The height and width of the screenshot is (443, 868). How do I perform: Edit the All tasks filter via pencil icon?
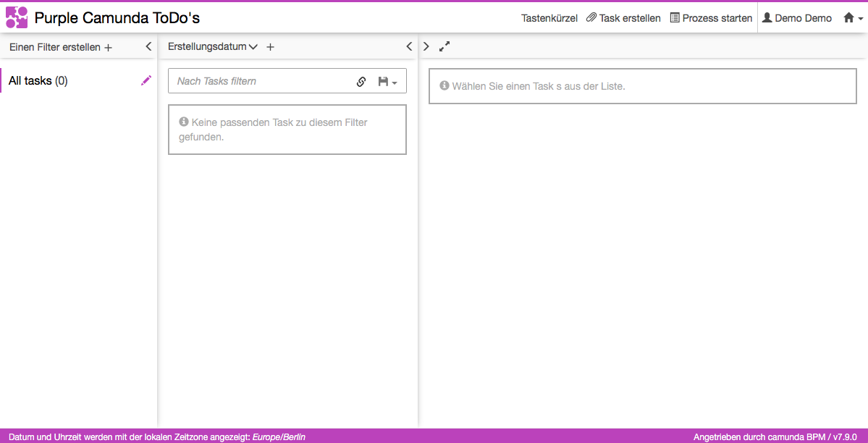[x=146, y=80]
